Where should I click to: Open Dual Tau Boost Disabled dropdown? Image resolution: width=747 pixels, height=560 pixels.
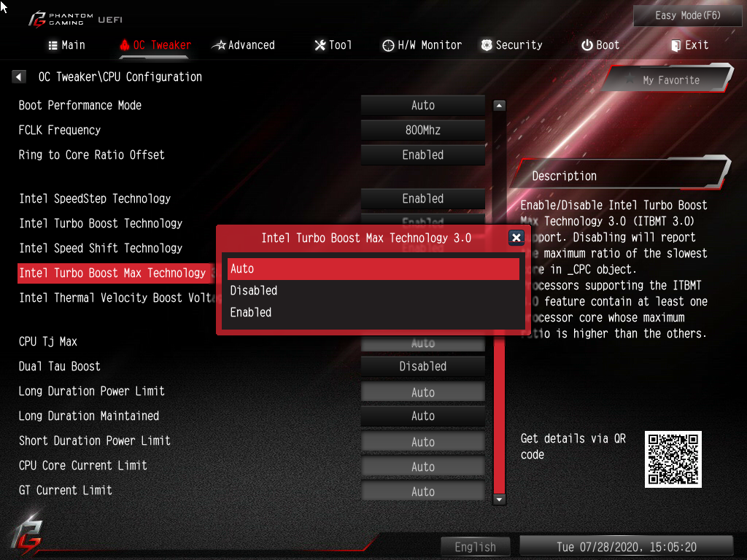coord(422,366)
